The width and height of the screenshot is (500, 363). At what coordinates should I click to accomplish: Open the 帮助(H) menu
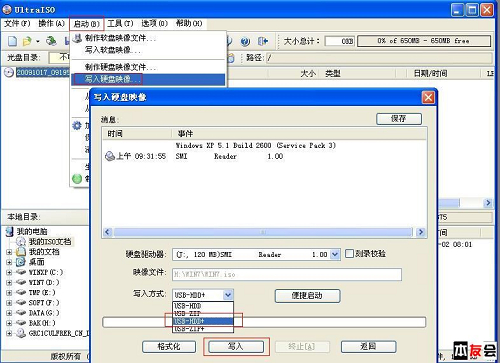[x=189, y=23]
